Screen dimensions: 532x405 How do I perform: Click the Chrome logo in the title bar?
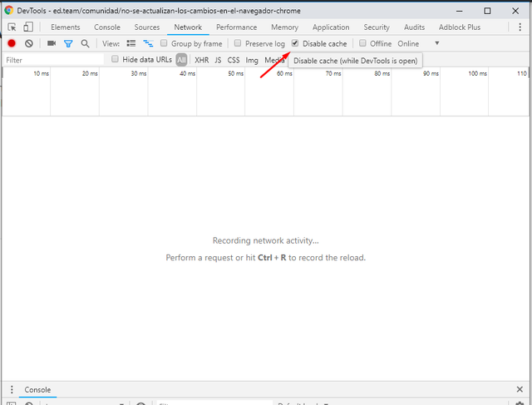(x=9, y=11)
